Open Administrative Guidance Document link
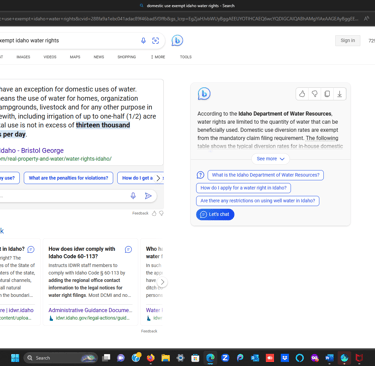This screenshot has height=366, width=375. pyautogui.click(x=90, y=310)
